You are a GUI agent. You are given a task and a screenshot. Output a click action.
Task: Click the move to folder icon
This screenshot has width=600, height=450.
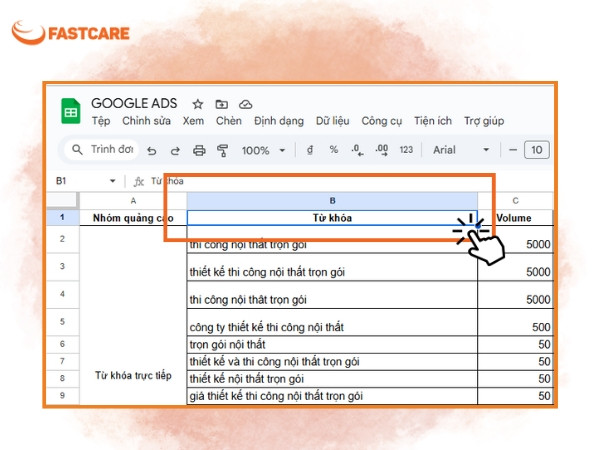click(x=222, y=104)
